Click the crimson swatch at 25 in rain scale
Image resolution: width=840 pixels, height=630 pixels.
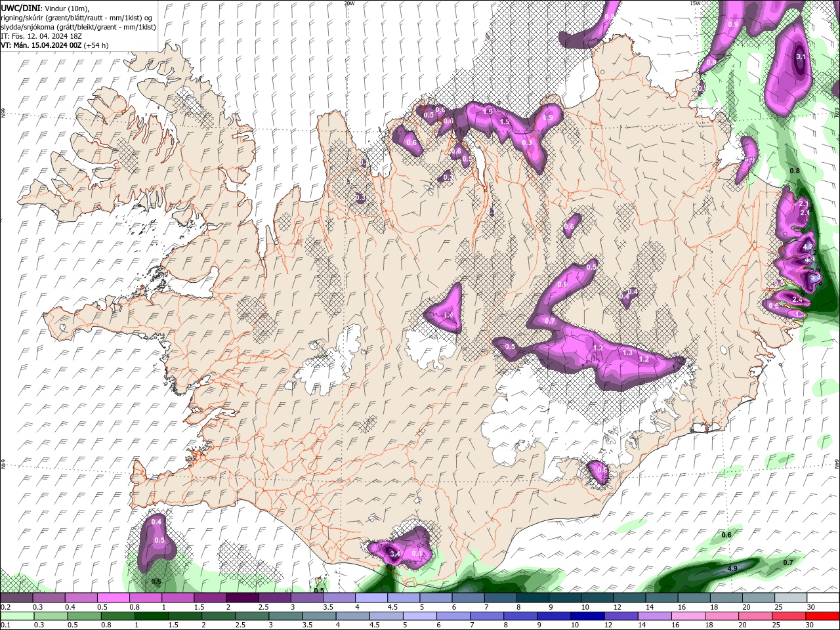[x=789, y=616]
